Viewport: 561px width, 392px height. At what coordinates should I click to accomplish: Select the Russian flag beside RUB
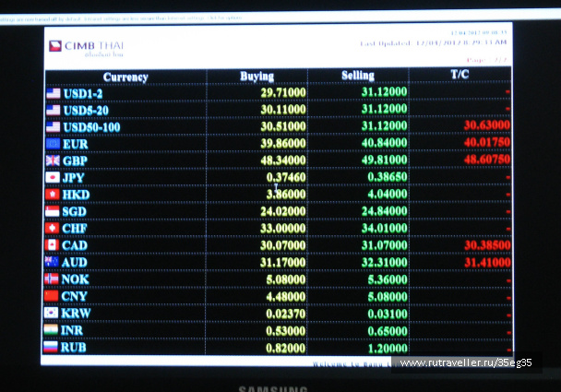(53, 348)
